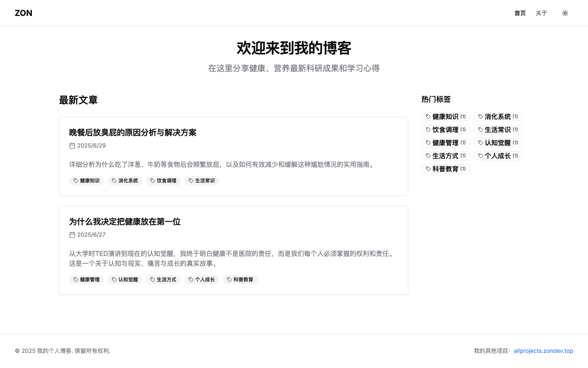588x368 pixels.
Task: Click the calendar icon beside 2025/6/27
Action: 72,234
